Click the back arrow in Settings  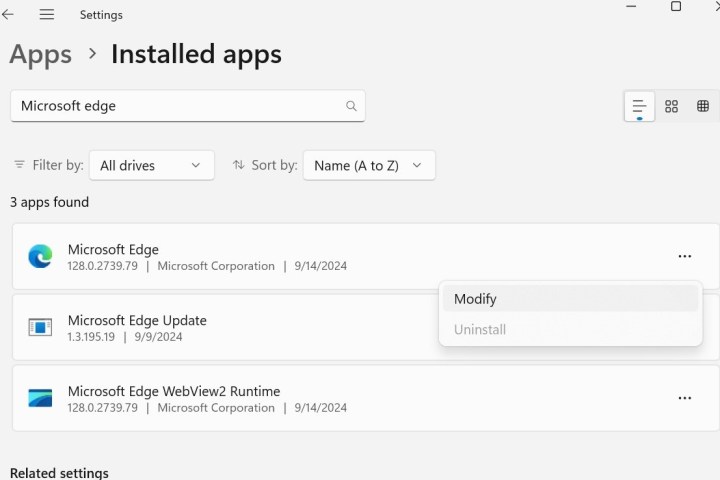9,15
